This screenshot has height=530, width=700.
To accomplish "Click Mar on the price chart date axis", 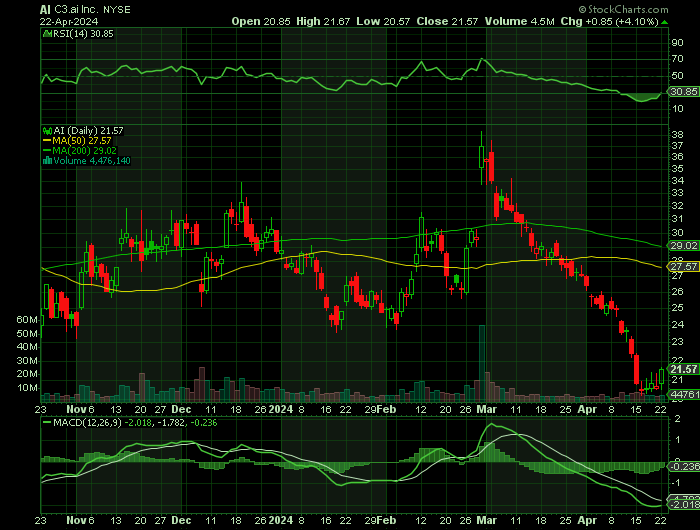I will click(487, 409).
